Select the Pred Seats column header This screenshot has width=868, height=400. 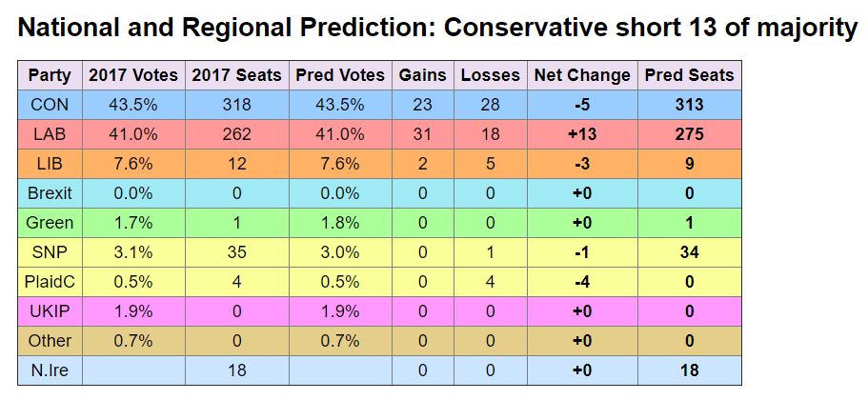coord(689,75)
